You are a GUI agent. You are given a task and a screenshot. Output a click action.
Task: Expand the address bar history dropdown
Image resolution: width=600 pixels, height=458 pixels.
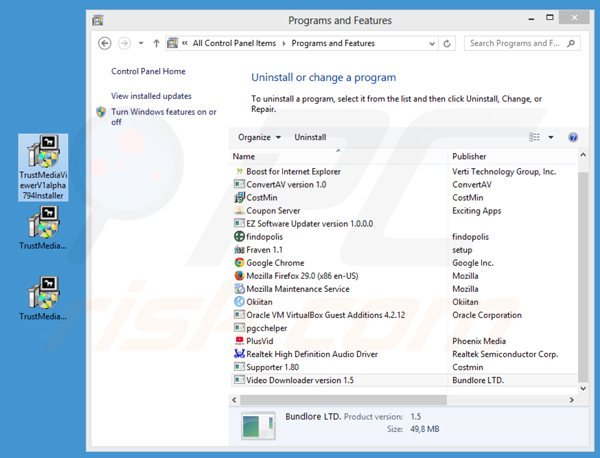(440, 43)
